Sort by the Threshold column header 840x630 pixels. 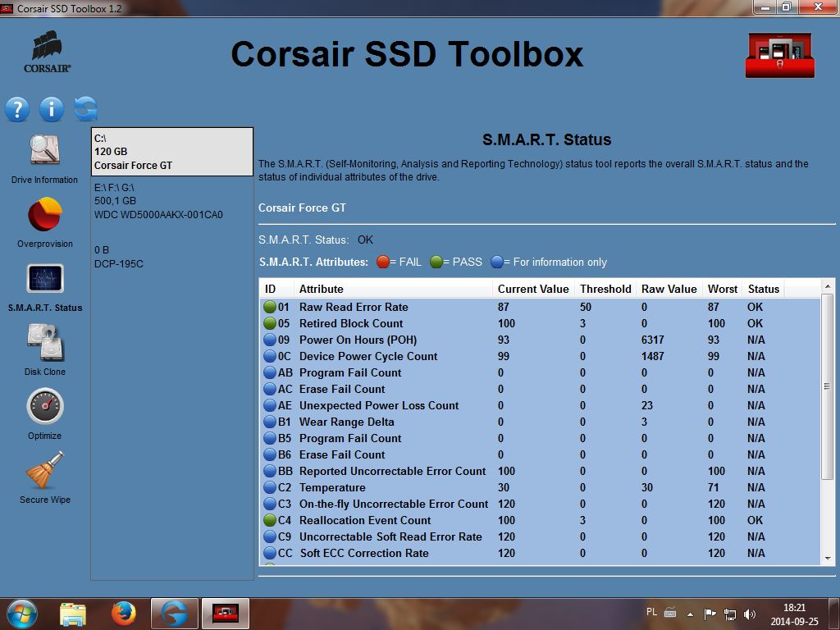605,289
